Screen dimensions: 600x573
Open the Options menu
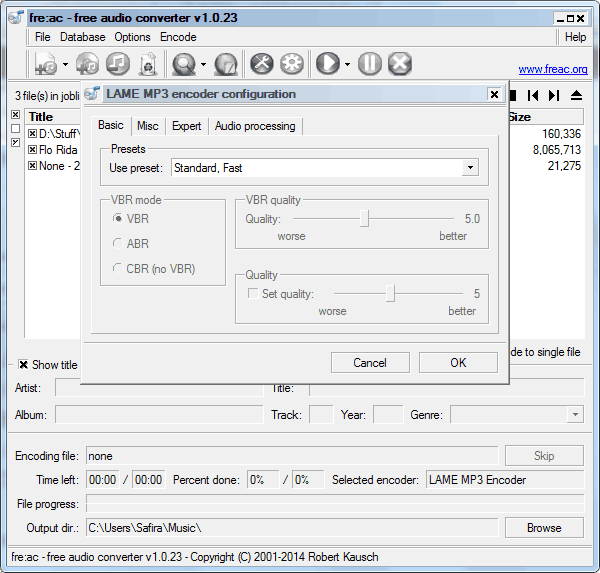(132, 37)
